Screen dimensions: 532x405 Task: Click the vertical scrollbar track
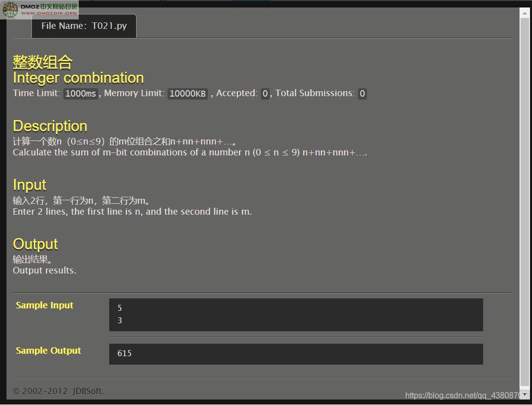(x=525, y=203)
